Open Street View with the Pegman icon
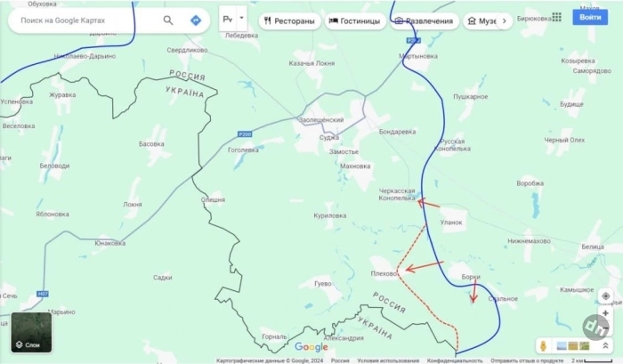This screenshot has height=364, width=623. point(543,345)
